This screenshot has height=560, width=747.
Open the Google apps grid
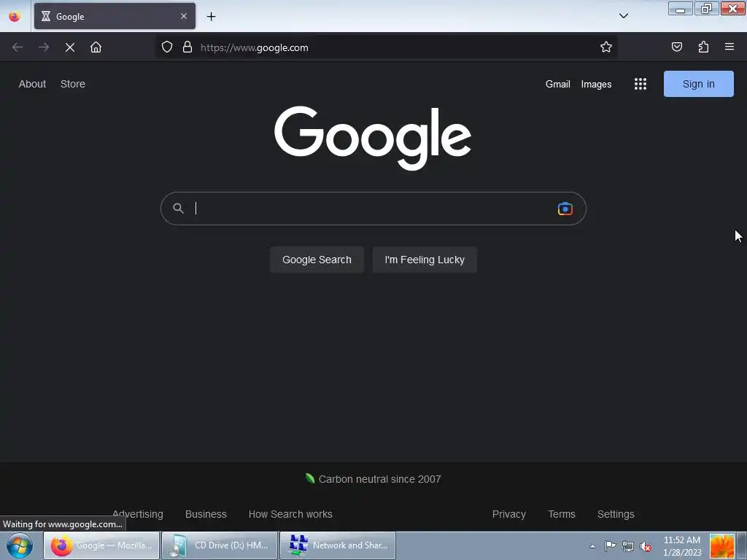point(640,84)
